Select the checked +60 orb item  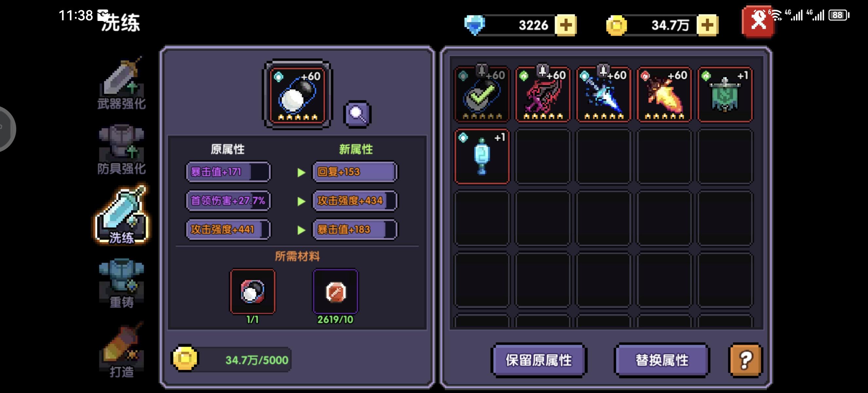tap(482, 94)
